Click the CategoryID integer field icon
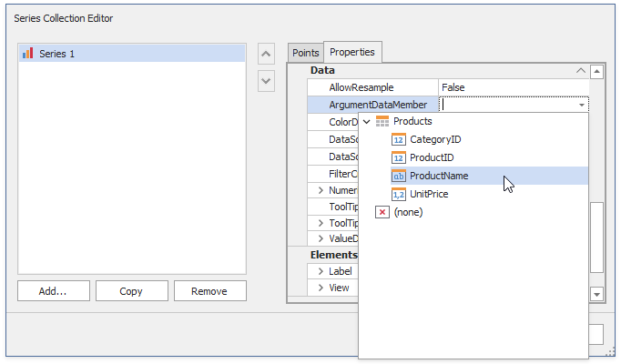Viewport: 621px width, 364px height. 399,139
